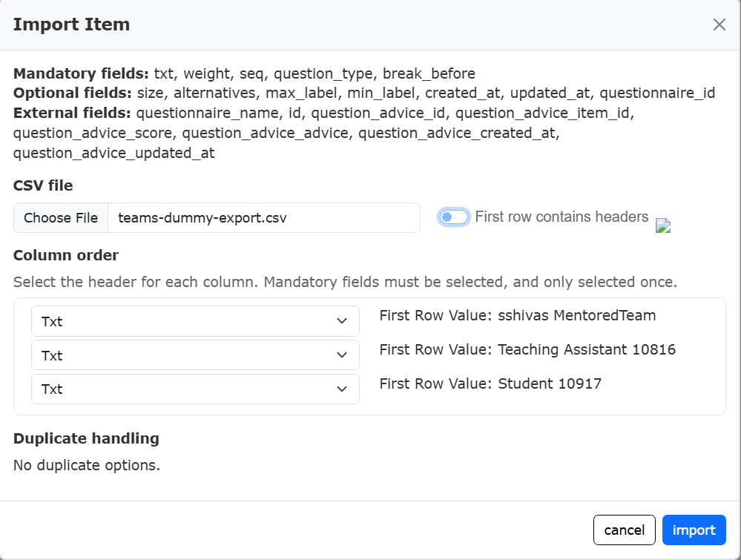Image resolution: width=741 pixels, height=560 pixels.
Task: Click the "First Row Value: Student 10917" text
Action: pyautogui.click(x=490, y=383)
